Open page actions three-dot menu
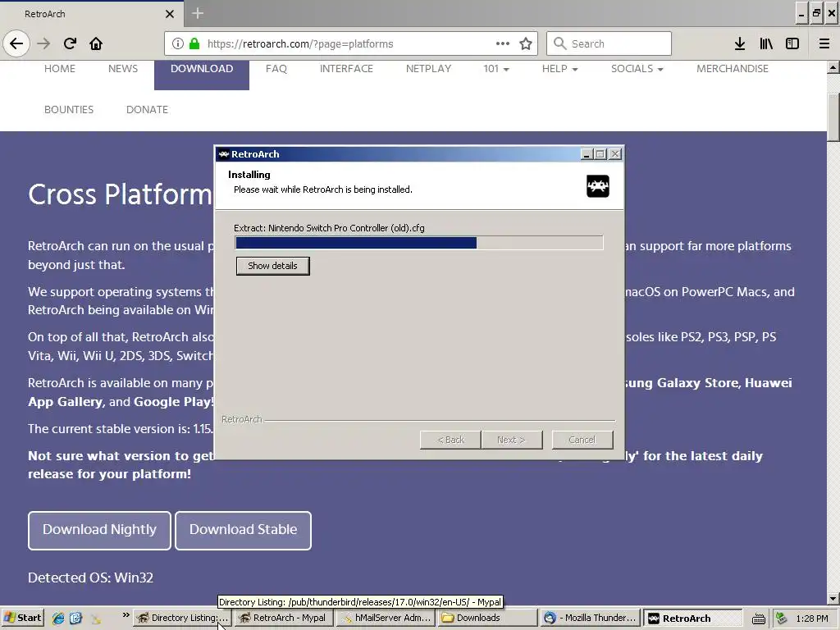Screen dimensions: 840x630 (503, 43)
